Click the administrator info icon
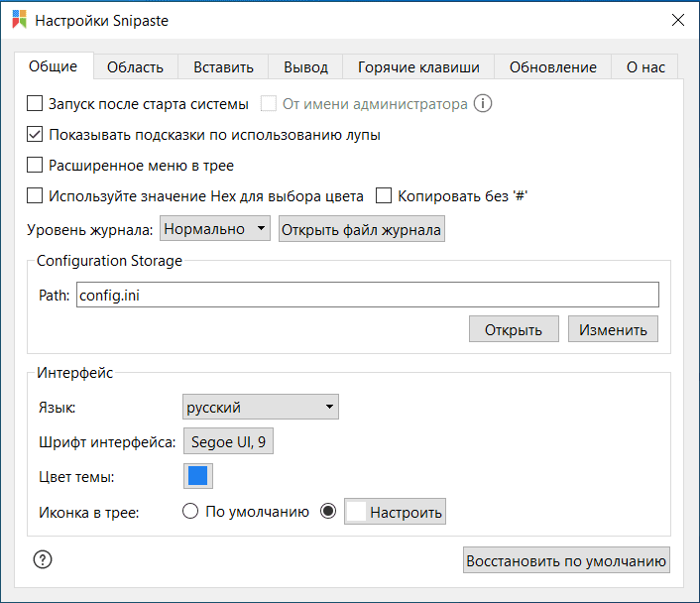Viewport: 700px width, 603px height. tap(483, 104)
